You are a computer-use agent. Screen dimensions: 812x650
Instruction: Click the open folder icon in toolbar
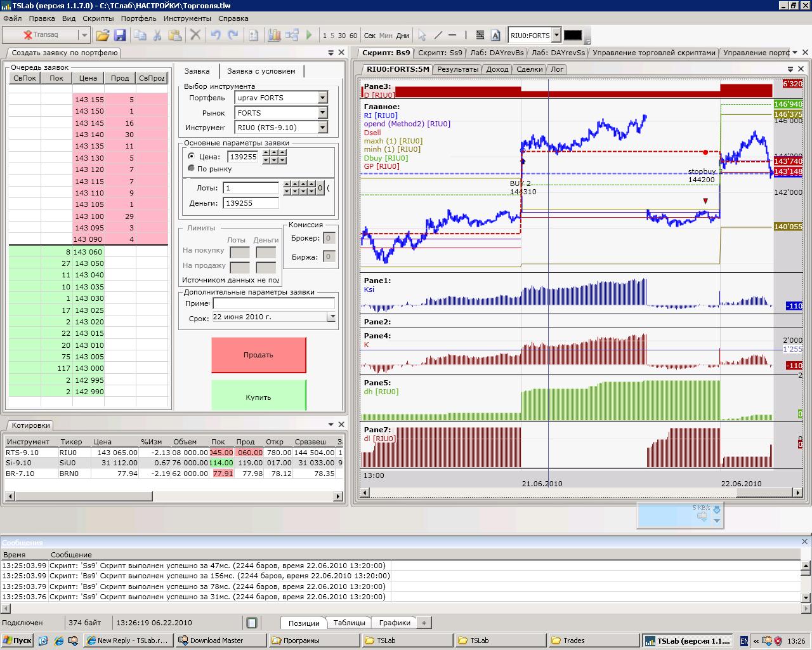tap(102, 36)
